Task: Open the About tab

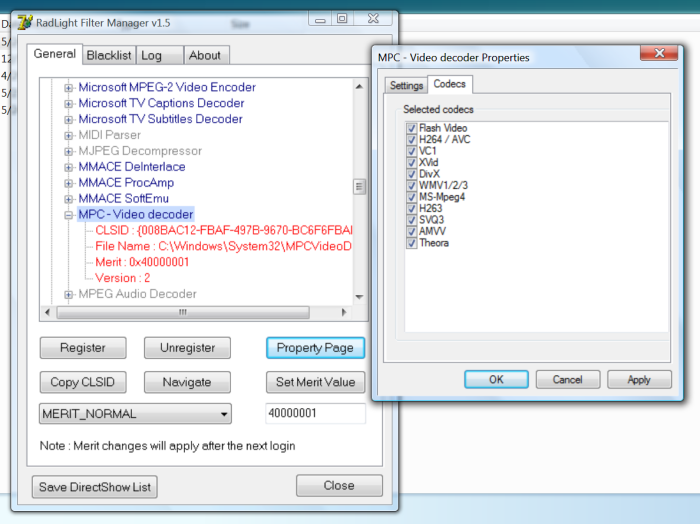Action: coord(207,55)
